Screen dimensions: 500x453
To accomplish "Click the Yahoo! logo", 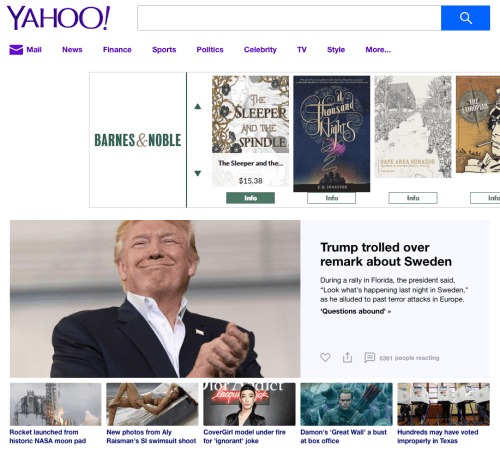I will pyautogui.click(x=58, y=18).
